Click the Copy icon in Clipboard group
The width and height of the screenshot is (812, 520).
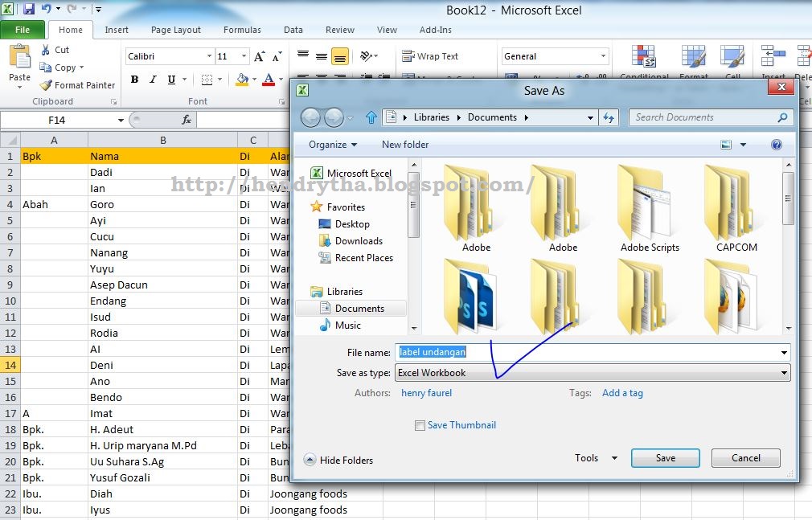coord(46,68)
